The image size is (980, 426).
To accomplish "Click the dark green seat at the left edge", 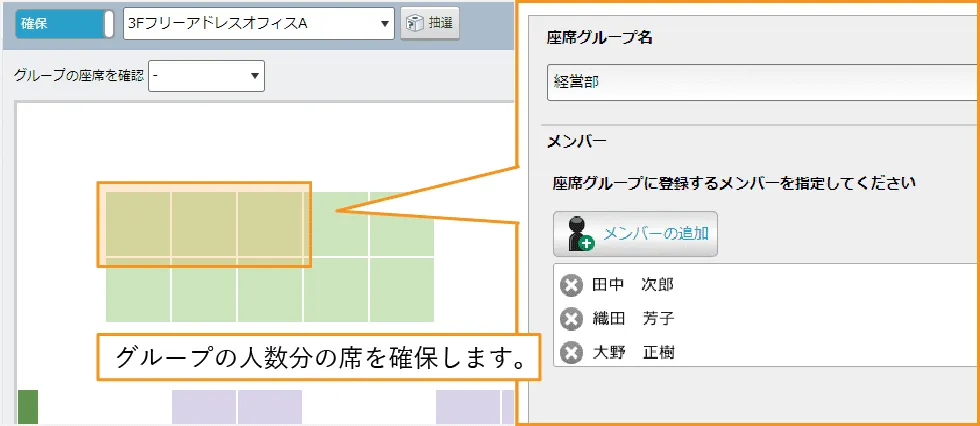I will [28, 407].
